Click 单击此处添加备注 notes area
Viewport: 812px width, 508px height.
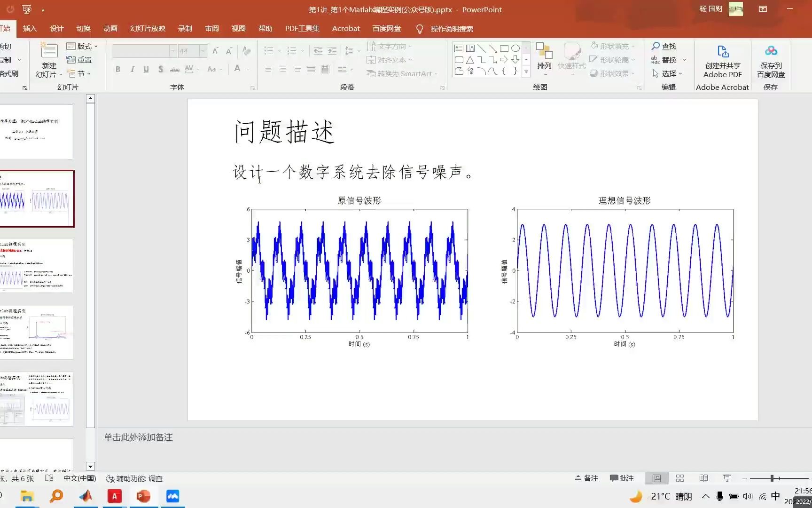138,437
